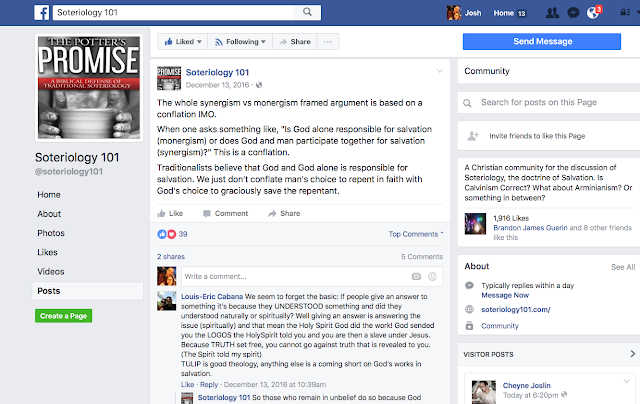
Task: Click Search for posts on this Page field
Action: click(549, 102)
